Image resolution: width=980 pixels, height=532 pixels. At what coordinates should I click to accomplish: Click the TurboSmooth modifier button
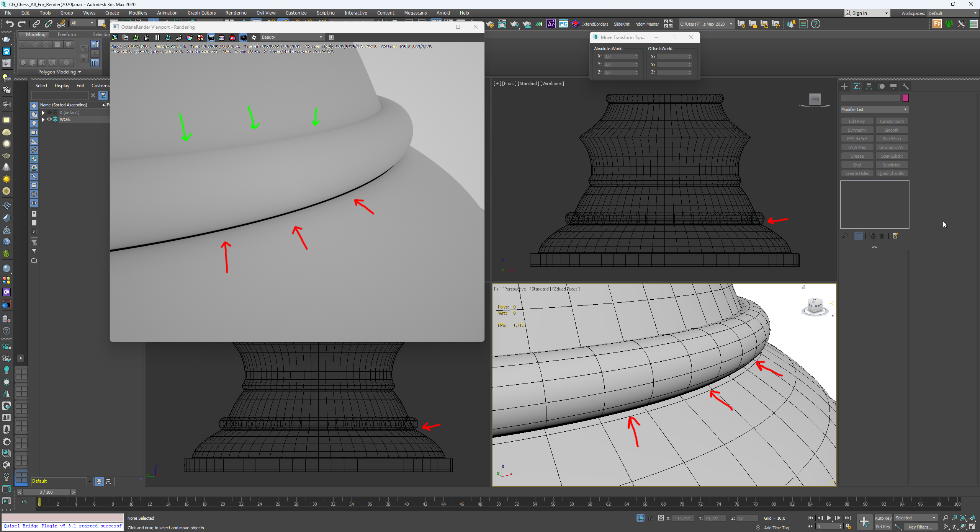pyautogui.click(x=891, y=121)
